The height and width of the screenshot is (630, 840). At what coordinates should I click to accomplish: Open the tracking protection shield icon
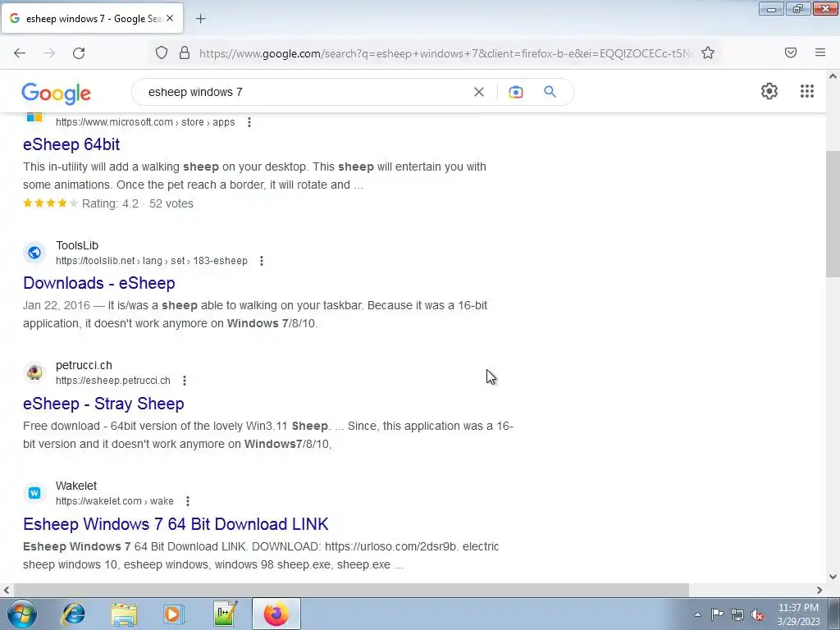pos(162,53)
